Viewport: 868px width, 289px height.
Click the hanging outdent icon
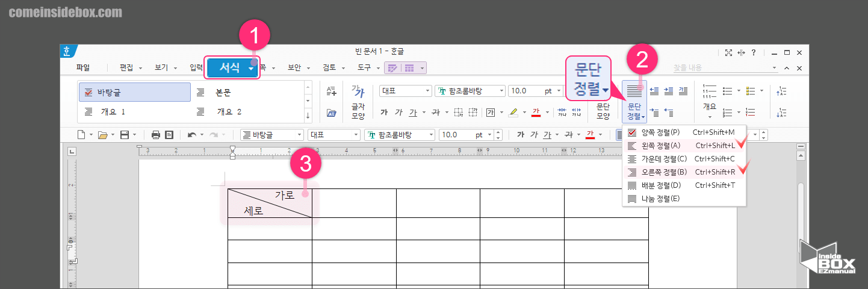pyautogui.click(x=669, y=113)
